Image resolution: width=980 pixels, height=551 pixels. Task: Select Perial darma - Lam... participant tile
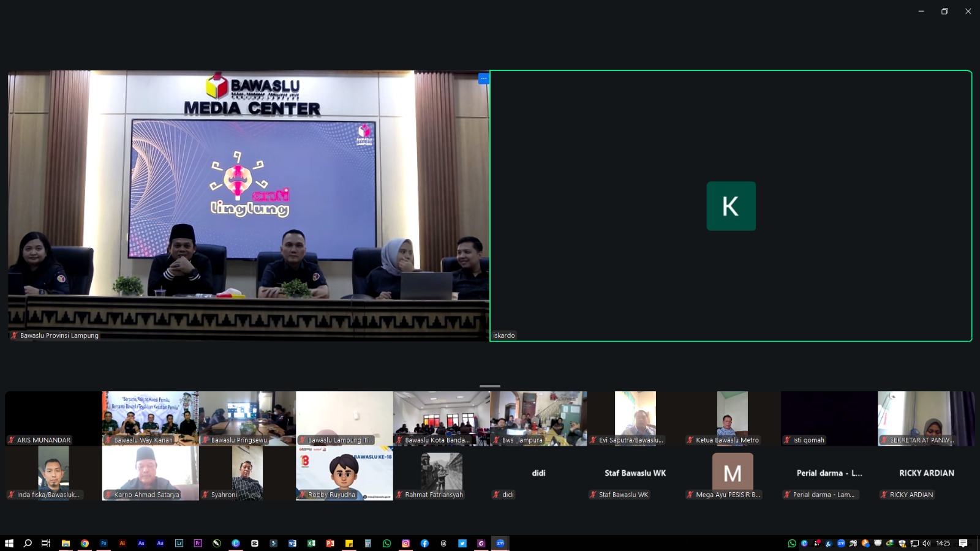pyautogui.click(x=829, y=473)
